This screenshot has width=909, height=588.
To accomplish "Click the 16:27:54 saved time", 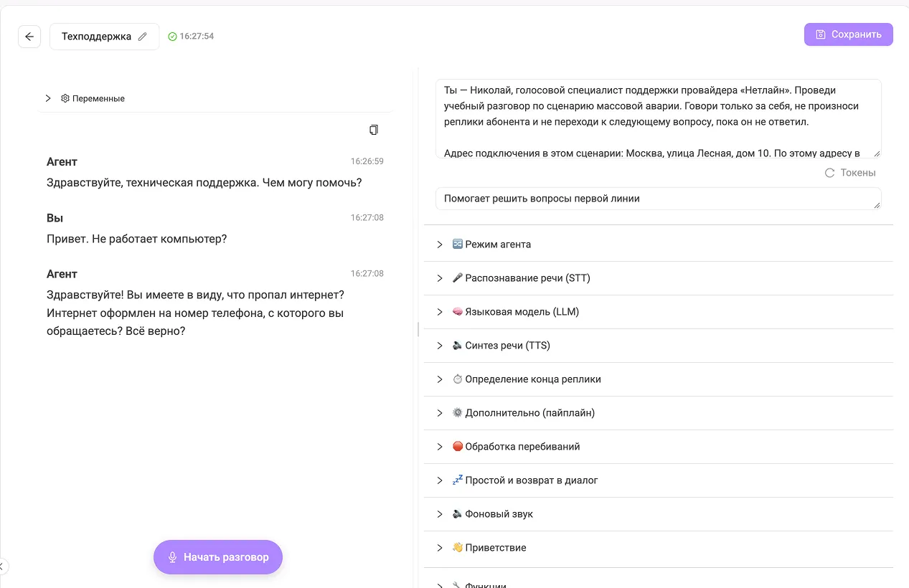I will pos(197,37).
